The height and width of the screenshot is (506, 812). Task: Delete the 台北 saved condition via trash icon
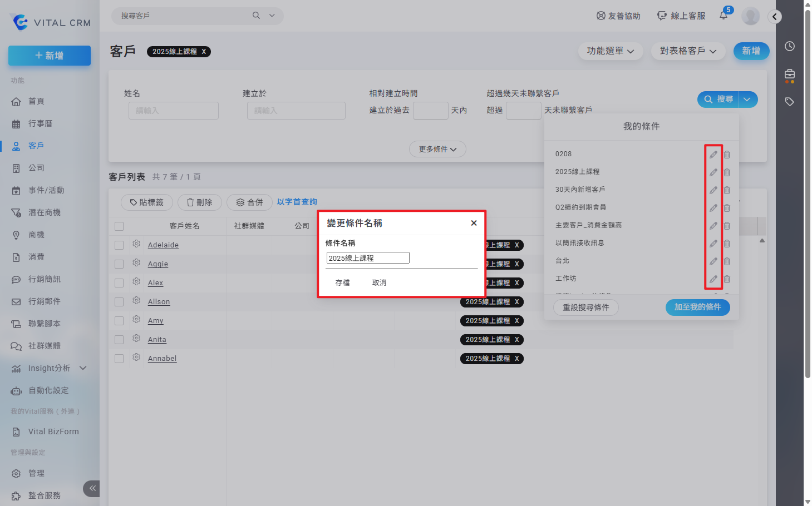point(727,261)
